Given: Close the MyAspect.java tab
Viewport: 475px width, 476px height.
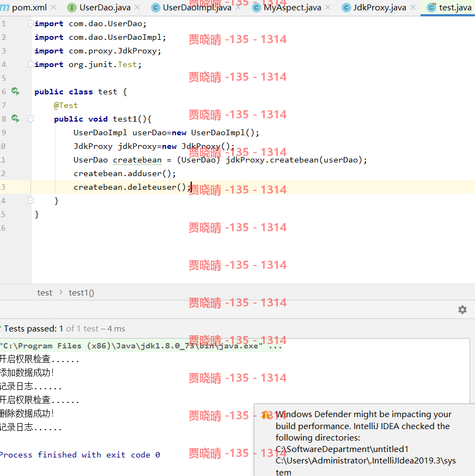Looking at the screenshot, I should [x=328, y=7].
